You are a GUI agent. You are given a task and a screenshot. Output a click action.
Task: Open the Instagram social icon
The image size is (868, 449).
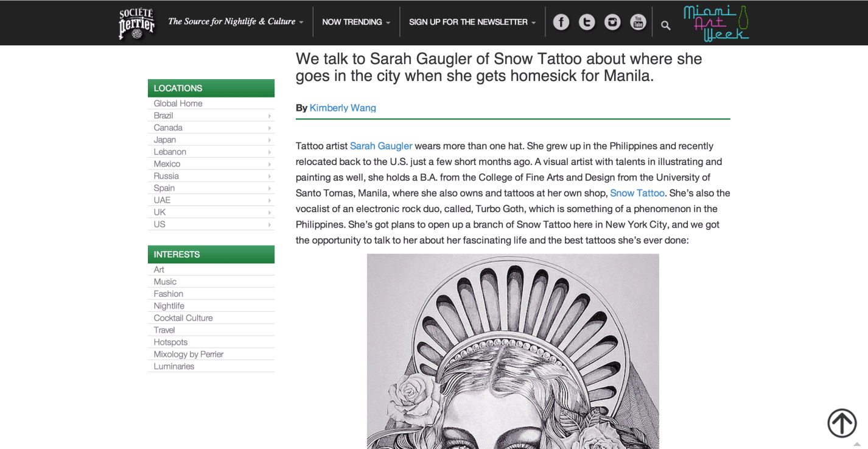(612, 22)
